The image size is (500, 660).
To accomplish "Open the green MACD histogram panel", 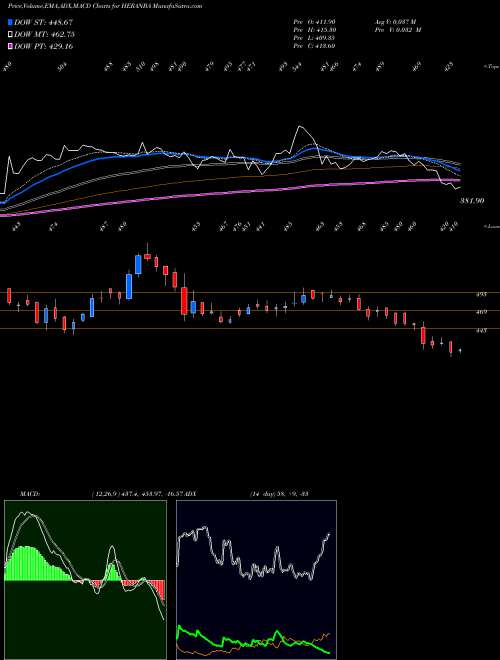I will [85, 580].
